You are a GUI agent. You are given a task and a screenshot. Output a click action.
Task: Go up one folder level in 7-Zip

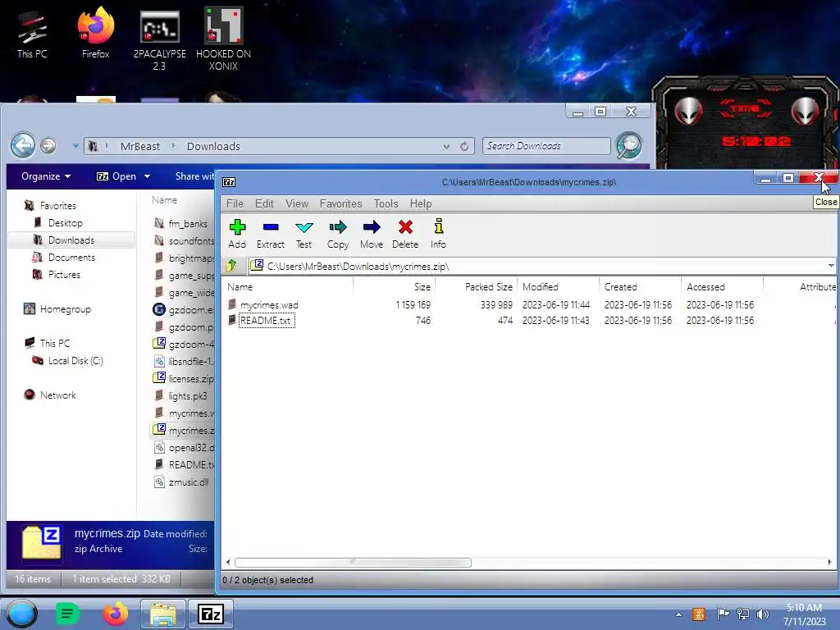[x=231, y=266]
